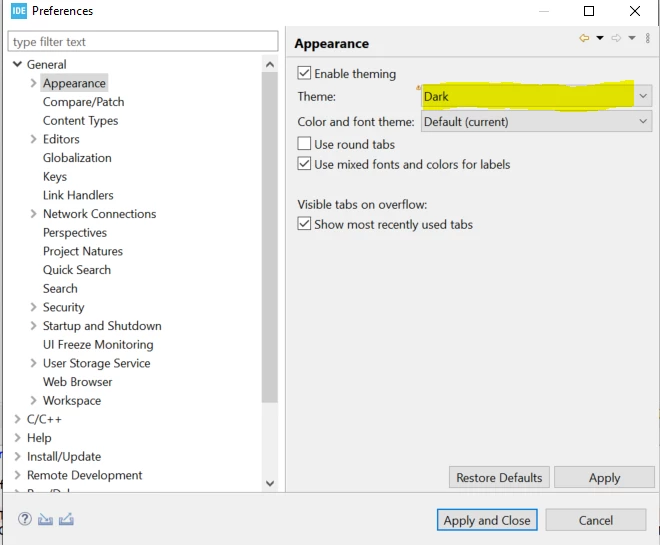Expand the Help preferences category
Image resolution: width=660 pixels, height=545 pixels.
[17, 438]
